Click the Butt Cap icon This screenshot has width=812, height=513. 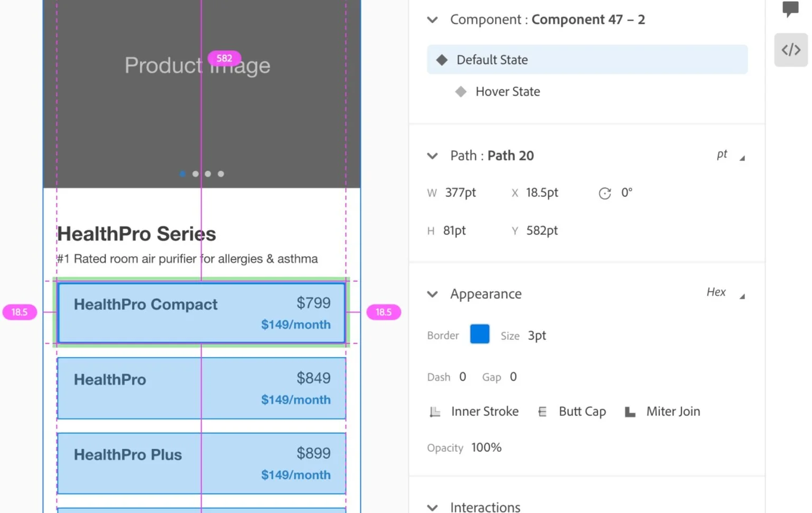tap(542, 412)
